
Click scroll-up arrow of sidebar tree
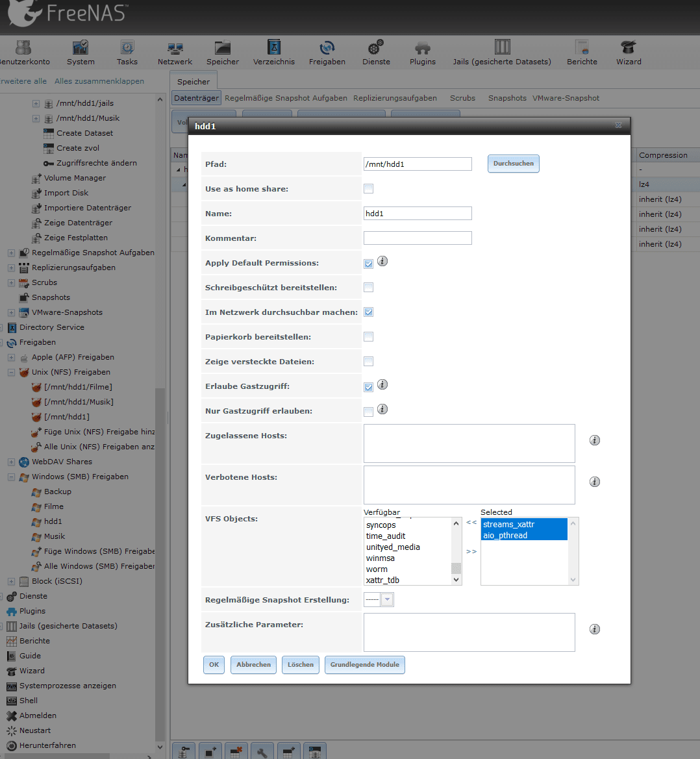click(160, 99)
